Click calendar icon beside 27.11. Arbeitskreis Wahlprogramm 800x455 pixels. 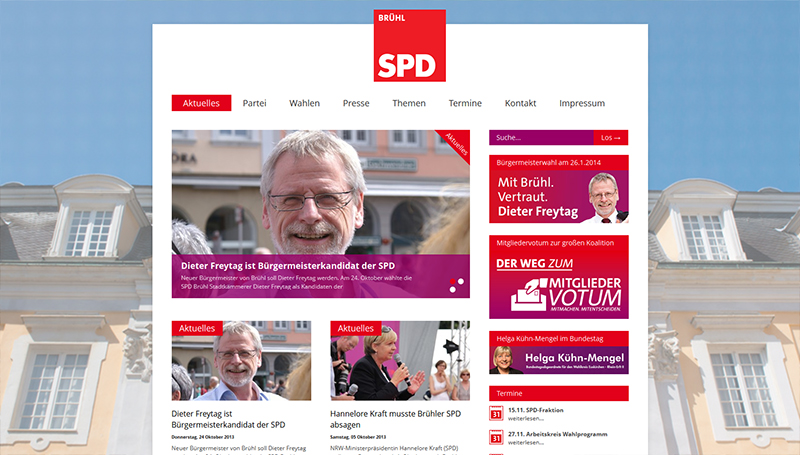click(496, 437)
